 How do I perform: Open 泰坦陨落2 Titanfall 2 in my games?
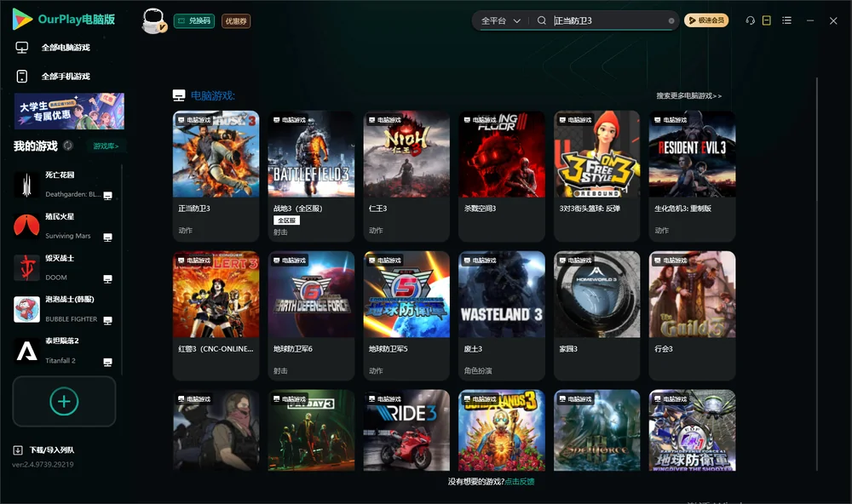[64, 351]
